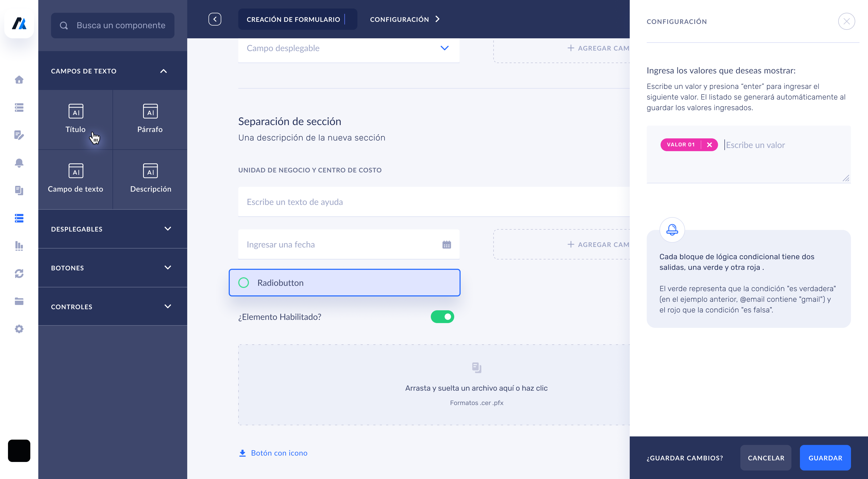
Task: Open the documents copy icon in sidebar
Action: coord(19,191)
